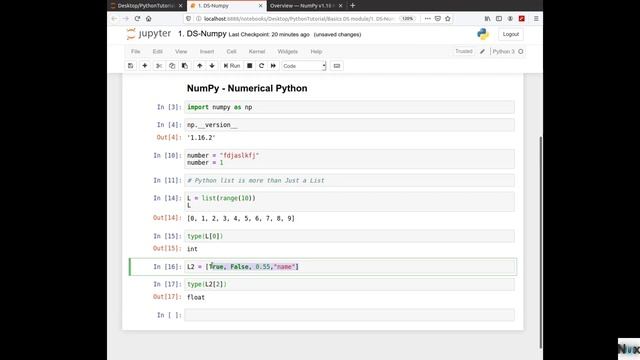Screen dimensions: 640x360
Task: Cut selected cells with scissors icon
Action: click(x=159, y=66)
